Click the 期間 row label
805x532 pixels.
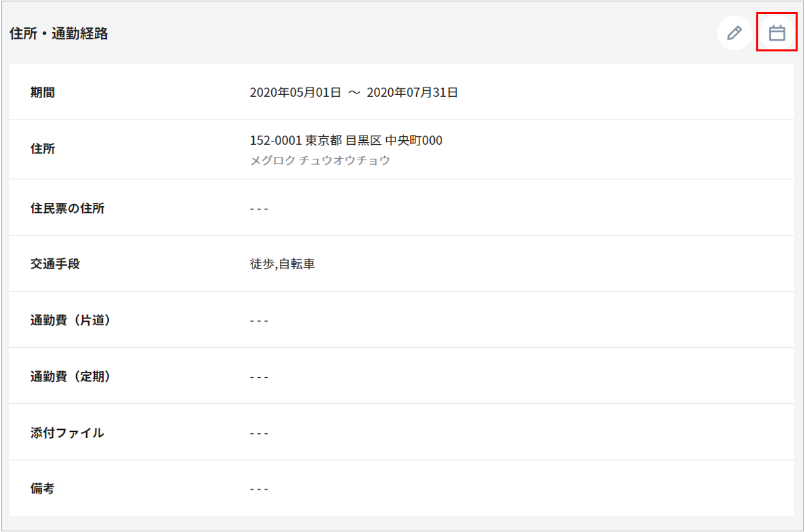pos(43,93)
